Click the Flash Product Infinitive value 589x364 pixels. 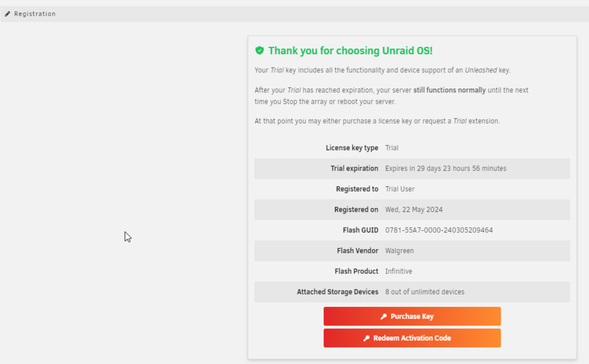click(x=399, y=271)
